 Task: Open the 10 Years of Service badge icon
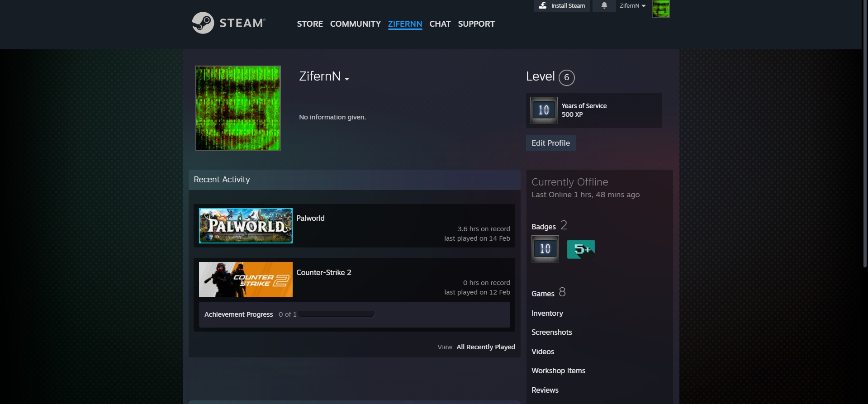pyautogui.click(x=544, y=110)
